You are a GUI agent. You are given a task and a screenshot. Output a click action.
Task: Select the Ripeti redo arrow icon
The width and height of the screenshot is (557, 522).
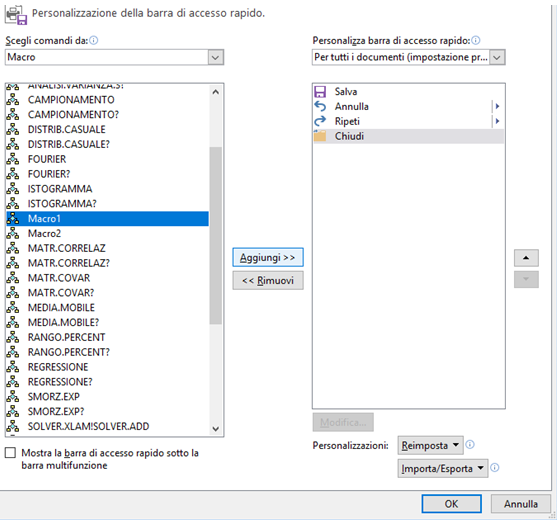[x=320, y=121]
